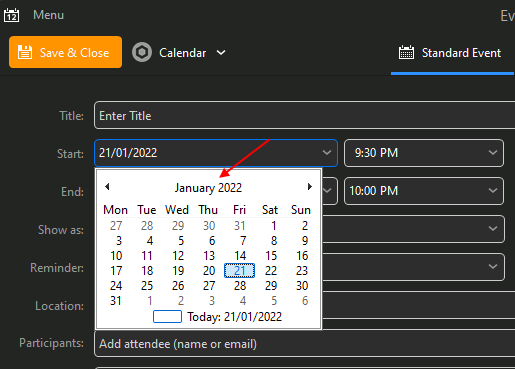Select January 26 in the calendar
This screenshot has height=369, width=515.
tap(178, 286)
